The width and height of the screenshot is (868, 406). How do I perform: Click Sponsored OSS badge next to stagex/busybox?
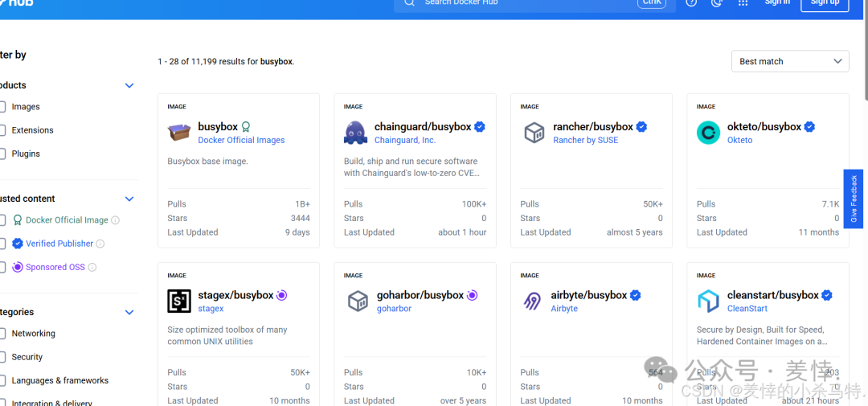[282, 295]
